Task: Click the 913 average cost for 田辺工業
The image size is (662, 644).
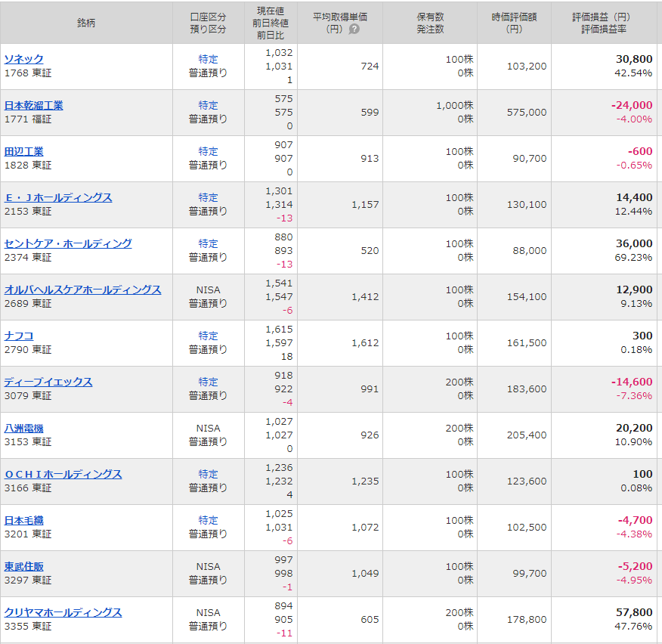Action: [370, 159]
